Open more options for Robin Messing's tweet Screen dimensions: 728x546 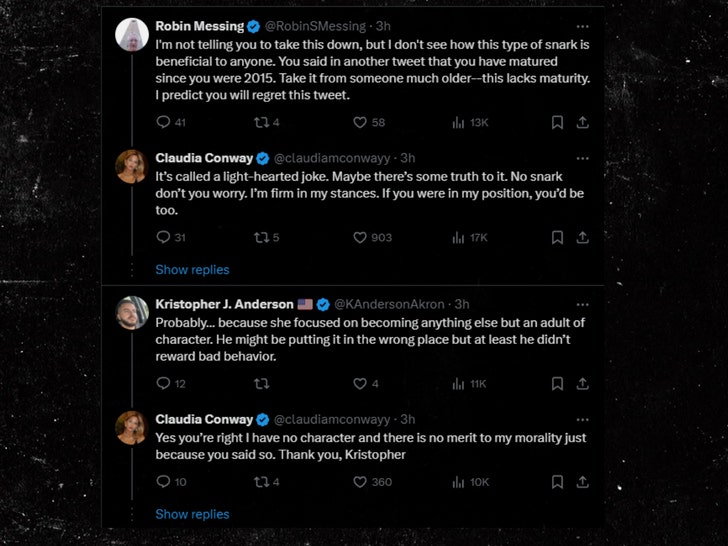click(582, 25)
